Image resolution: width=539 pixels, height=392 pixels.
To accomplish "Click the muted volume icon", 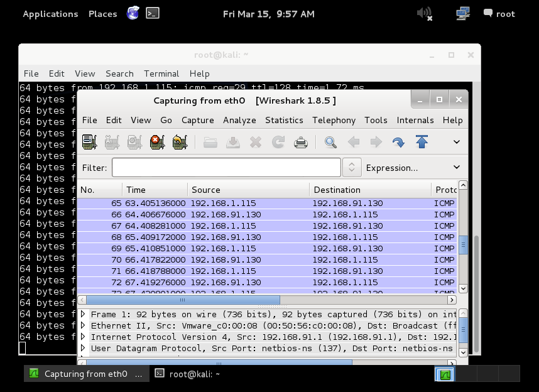I will pos(425,14).
